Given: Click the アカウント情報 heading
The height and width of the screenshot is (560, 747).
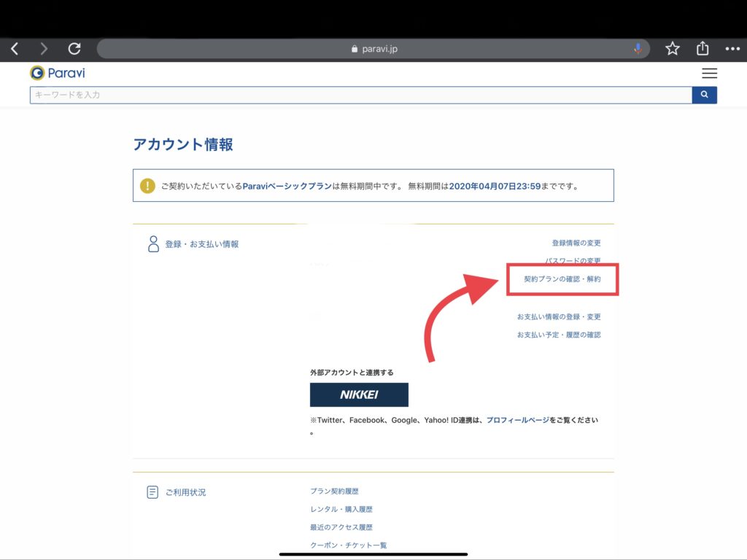Looking at the screenshot, I should click(183, 144).
